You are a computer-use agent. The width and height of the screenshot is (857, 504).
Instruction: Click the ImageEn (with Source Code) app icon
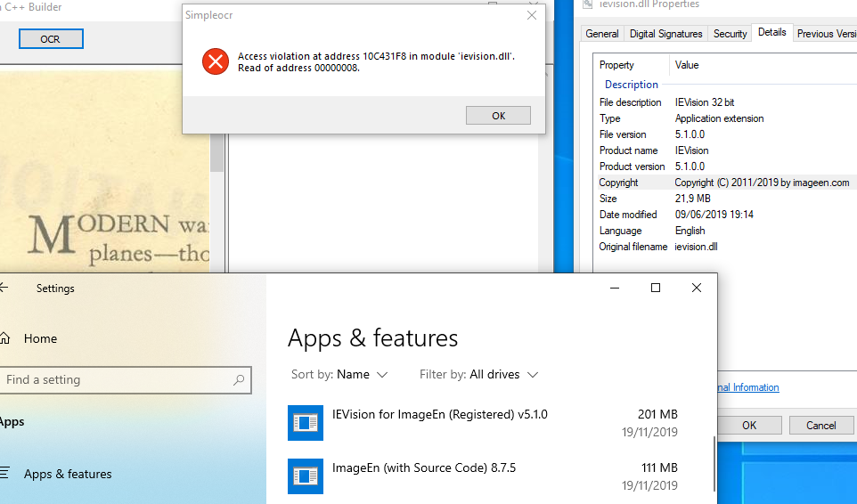point(306,476)
